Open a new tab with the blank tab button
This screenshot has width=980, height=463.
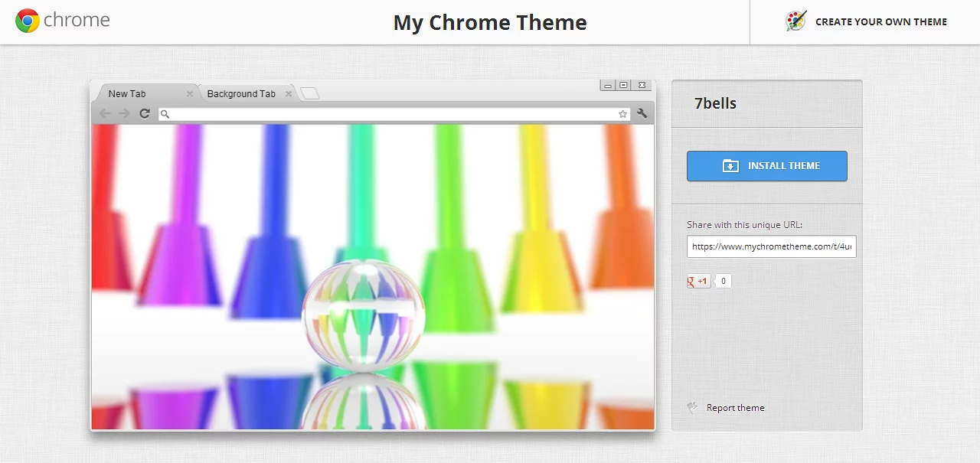click(310, 94)
